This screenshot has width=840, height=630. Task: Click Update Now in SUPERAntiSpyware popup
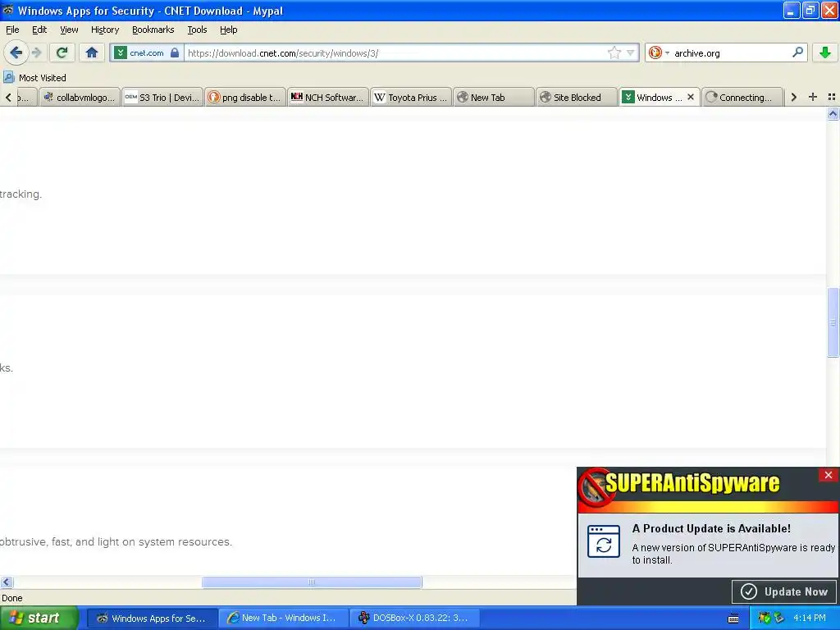(x=785, y=591)
